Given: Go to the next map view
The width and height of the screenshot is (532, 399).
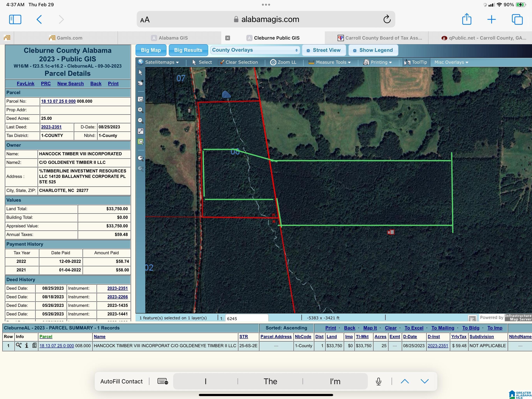Looking at the screenshot, I should 141,169.
